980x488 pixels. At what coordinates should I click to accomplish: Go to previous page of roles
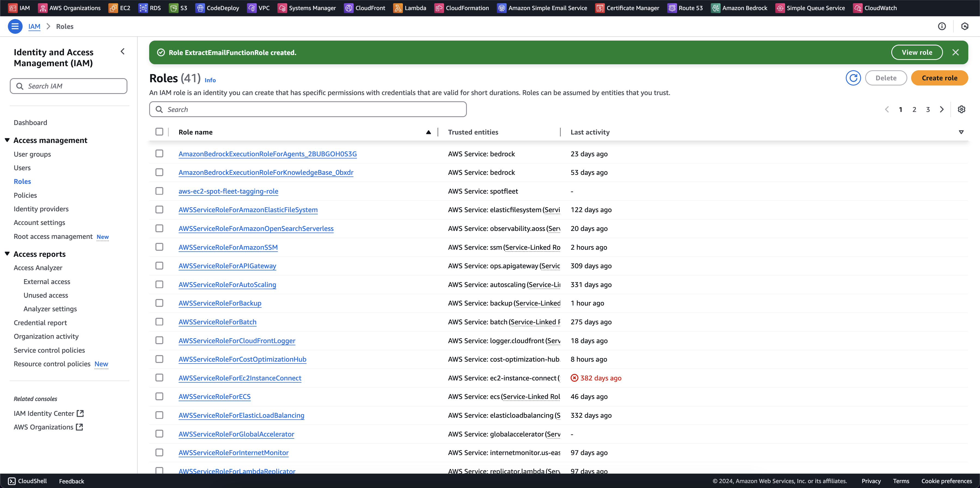pyautogui.click(x=887, y=109)
